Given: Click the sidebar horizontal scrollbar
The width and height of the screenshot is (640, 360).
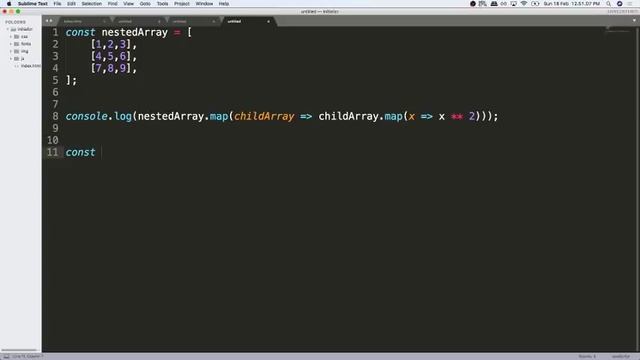Looking at the screenshot, I should click(19, 350).
